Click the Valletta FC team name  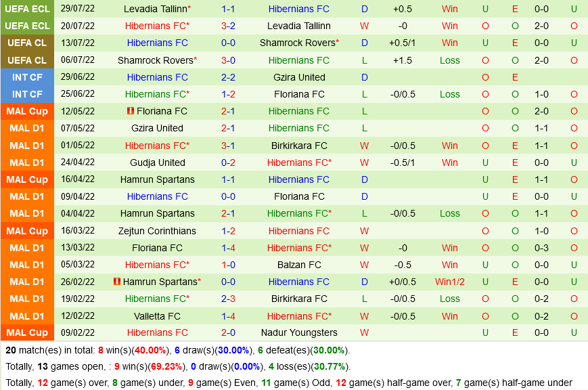pyautogui.click(x=157, y=316)
